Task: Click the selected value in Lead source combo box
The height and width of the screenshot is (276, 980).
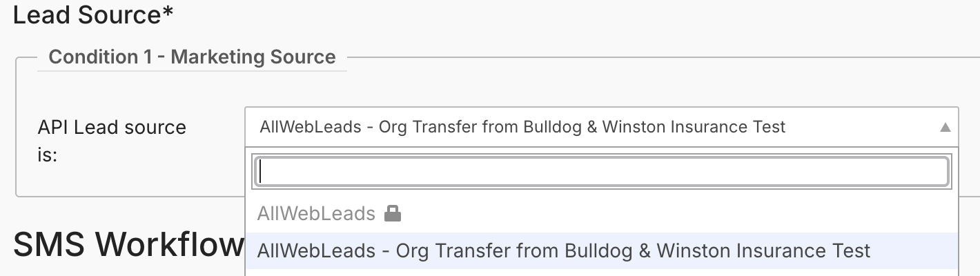Action: [x=522, y=127]
